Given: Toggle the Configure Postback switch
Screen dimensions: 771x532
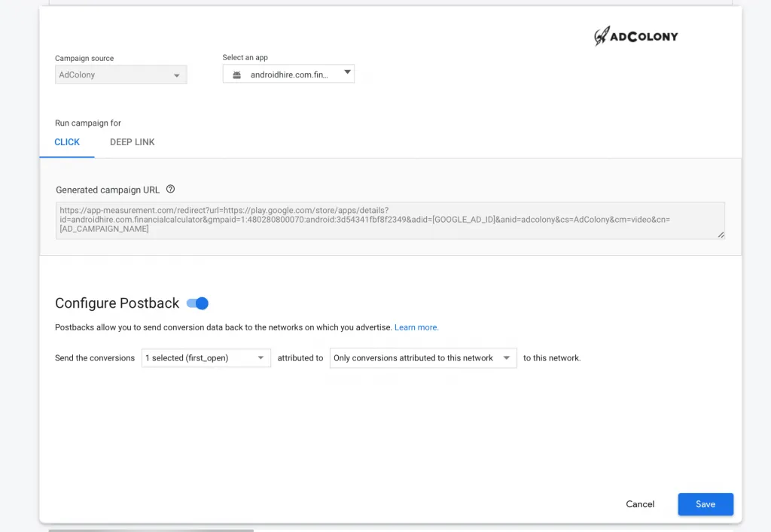Looking at the screenshot, I should click(198, 303).
